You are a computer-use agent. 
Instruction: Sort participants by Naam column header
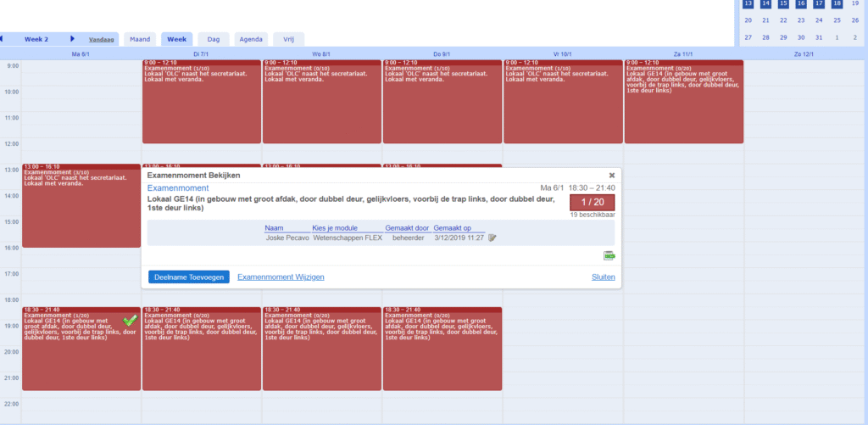click(274, 228)
